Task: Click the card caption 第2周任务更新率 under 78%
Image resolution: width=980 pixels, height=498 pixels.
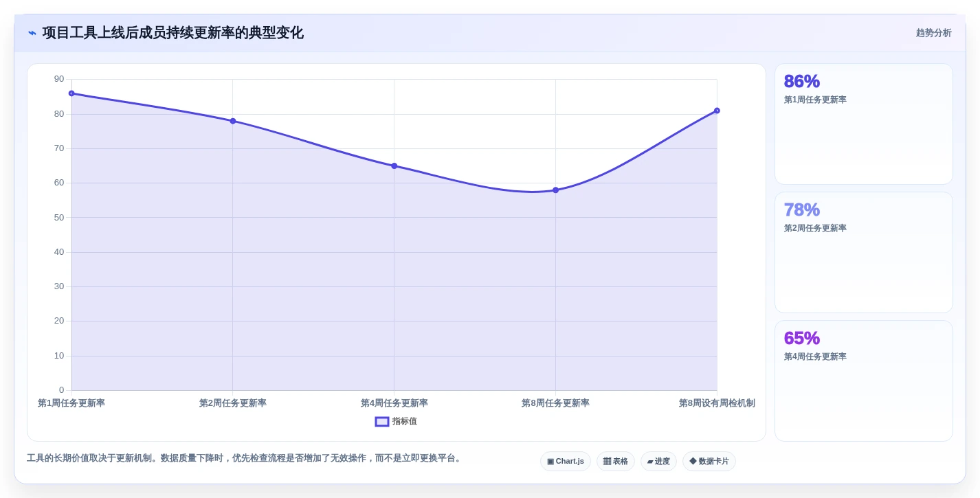Action: pyautogui.click(x=815, y=228)
